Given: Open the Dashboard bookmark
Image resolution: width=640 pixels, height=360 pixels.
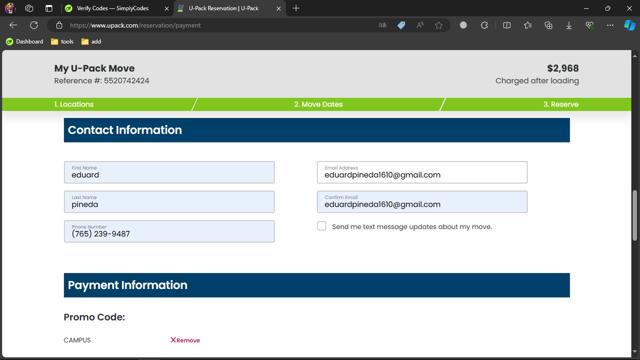Looking at the screenshot, I should [24, 42].
